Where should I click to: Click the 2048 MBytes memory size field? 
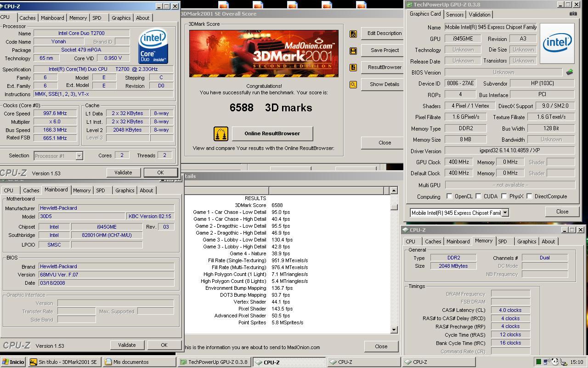coord(453,266)
